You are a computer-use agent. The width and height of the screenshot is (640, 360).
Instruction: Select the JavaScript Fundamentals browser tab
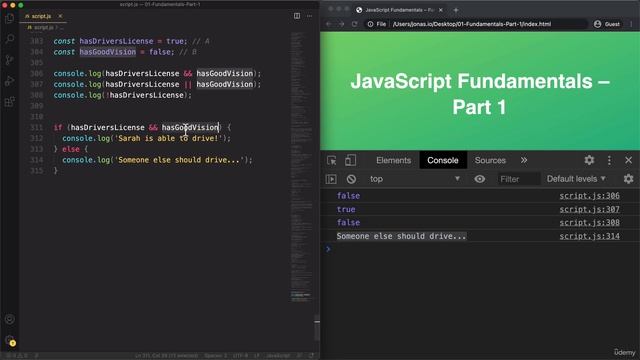pyautogui.click(x=399, y=10)
